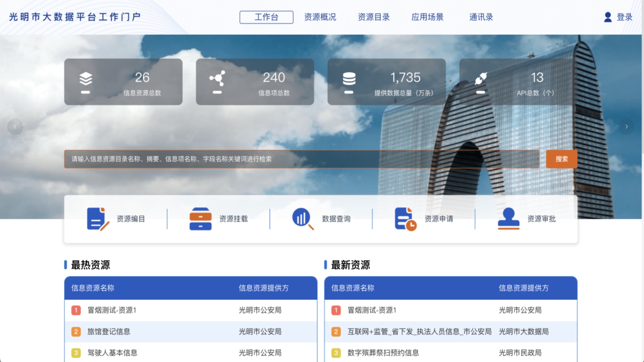Switch to the 资源目录 tab
Screen dimensions: 644x362
[374, 17]
